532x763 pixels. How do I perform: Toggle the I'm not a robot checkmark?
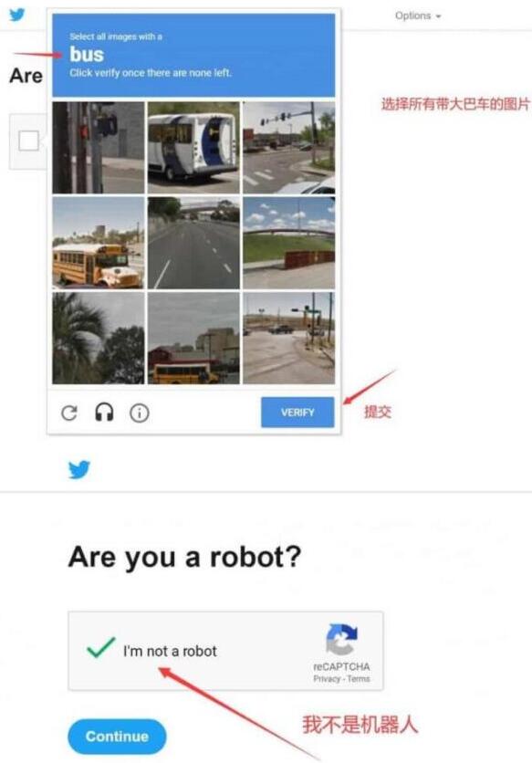[x=100, y=648]
